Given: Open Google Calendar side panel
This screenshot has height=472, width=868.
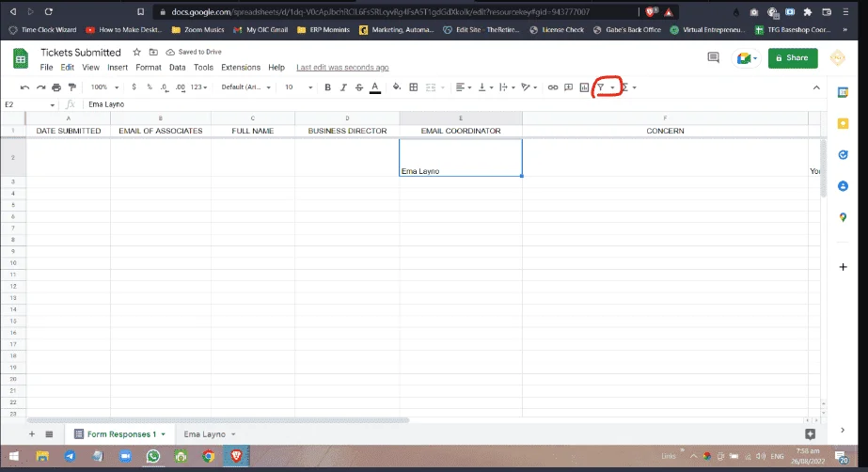Looking at the screenshot, I should click(x=843, y=92).
